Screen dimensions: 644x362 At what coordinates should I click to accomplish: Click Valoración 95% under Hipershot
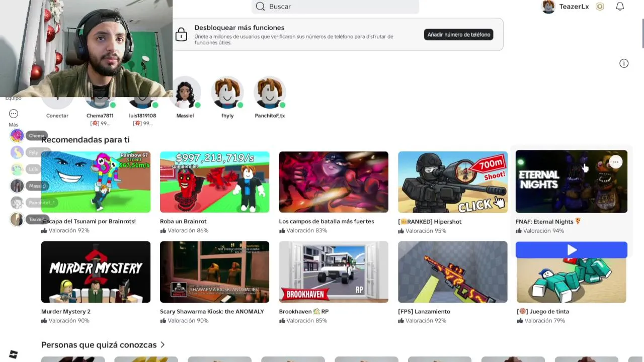pos(422,231)
